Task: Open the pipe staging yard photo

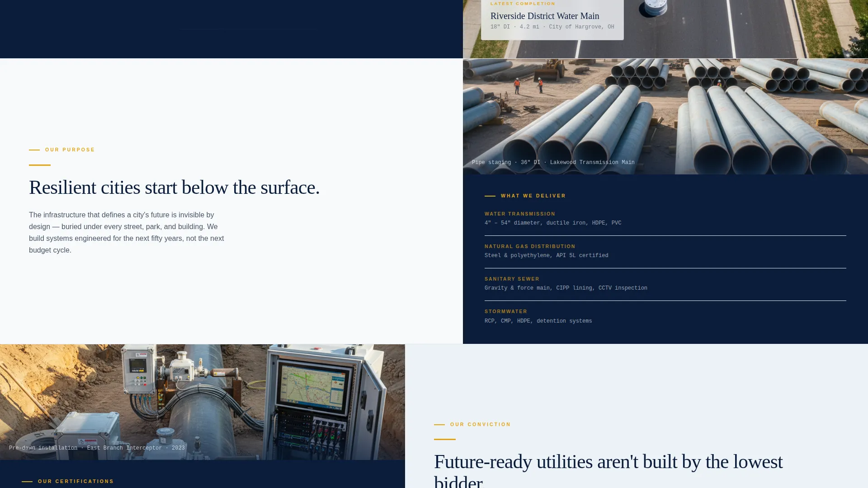Action: (665, 117)
